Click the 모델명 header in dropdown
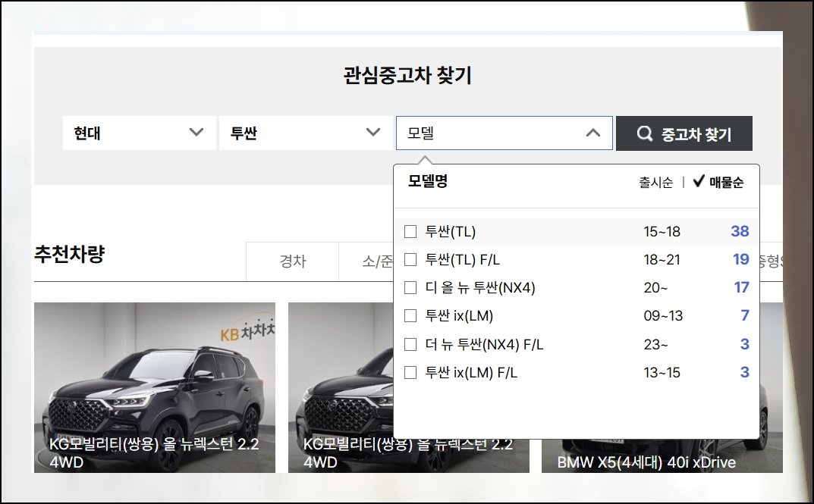 coord(427,181)
